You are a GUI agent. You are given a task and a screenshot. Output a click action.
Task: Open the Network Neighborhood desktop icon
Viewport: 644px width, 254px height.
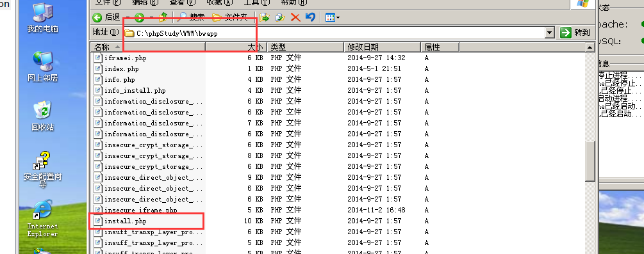43,67
